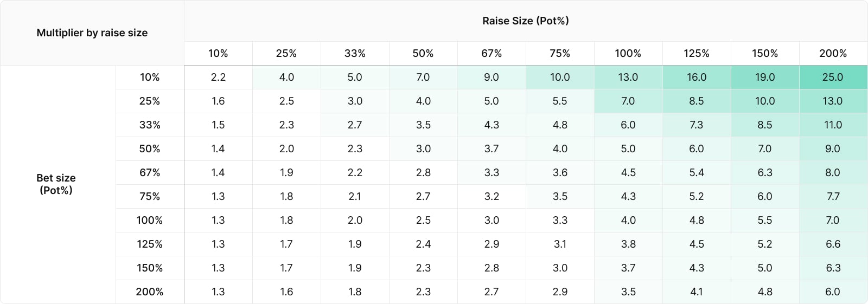This screenshot has height=304, width=868.
Task: Click the 2.2 multiplier cell
Action: tap(218, 77)
